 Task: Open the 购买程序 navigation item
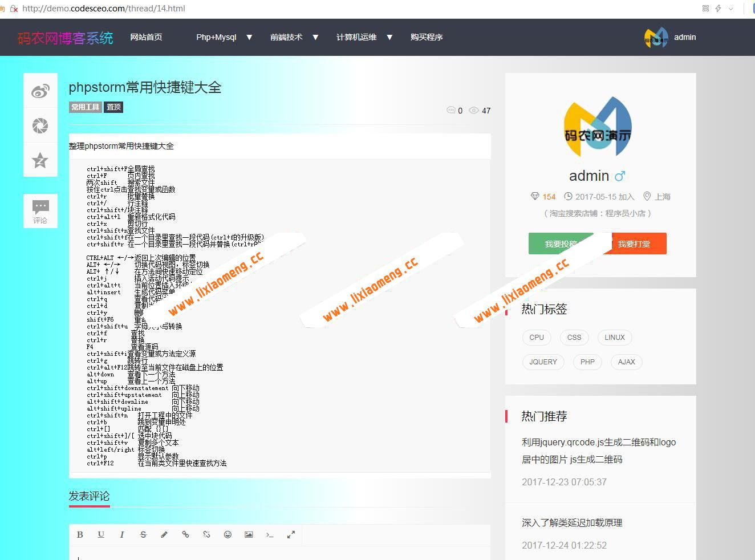click(427, 37)
